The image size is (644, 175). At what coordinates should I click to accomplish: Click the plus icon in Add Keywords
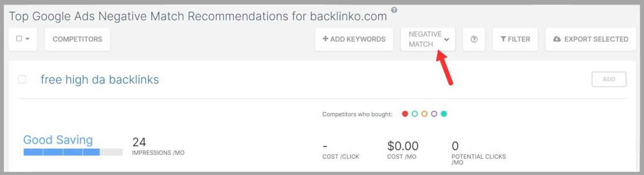(x=325, y=39)
